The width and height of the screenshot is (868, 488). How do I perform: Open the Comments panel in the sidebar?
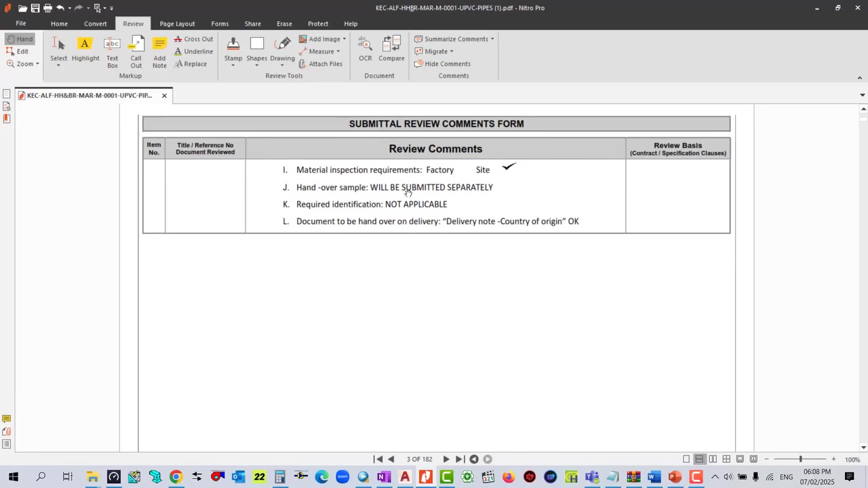click(x=6, y=419)
